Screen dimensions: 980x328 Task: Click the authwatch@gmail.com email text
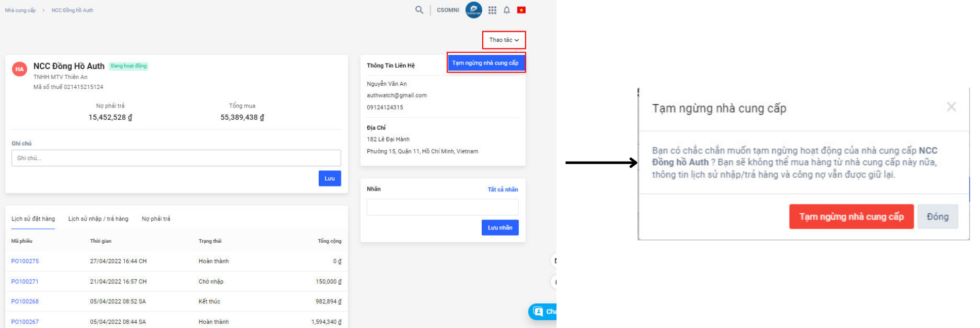click(x=397, y=96)
